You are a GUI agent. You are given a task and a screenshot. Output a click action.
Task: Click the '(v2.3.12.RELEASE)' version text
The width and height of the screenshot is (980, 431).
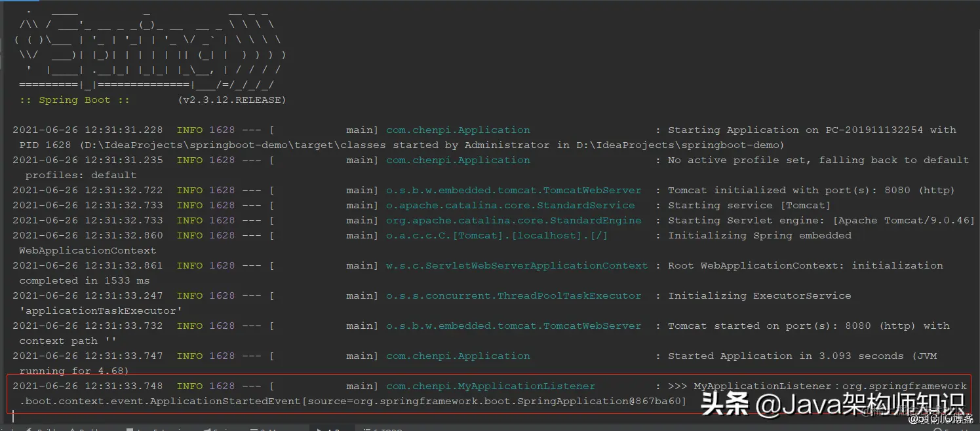point(231,100)
